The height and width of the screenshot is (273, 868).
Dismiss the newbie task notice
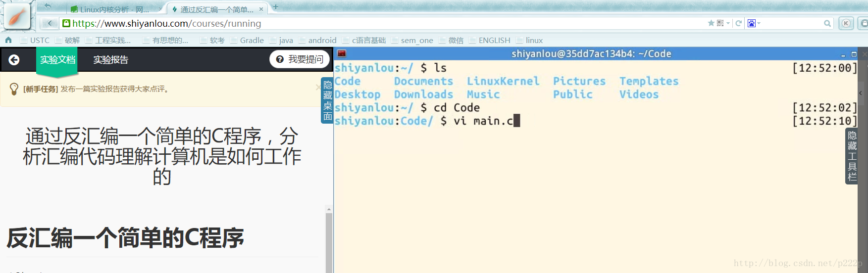(318, 87)
